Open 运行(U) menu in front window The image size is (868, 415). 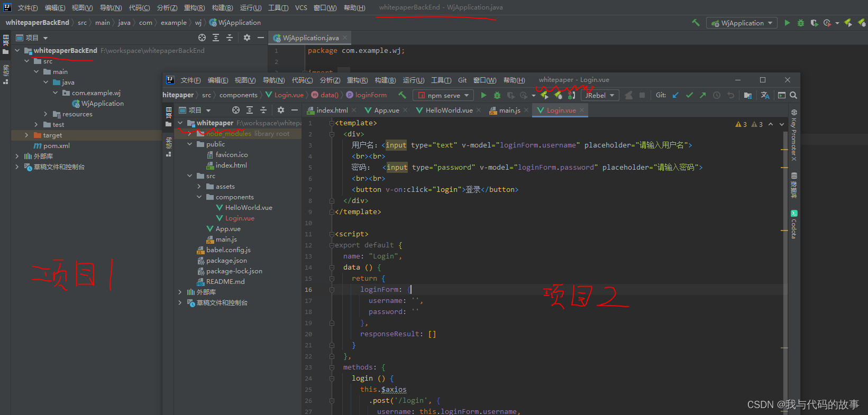click(x=414, y=80)
